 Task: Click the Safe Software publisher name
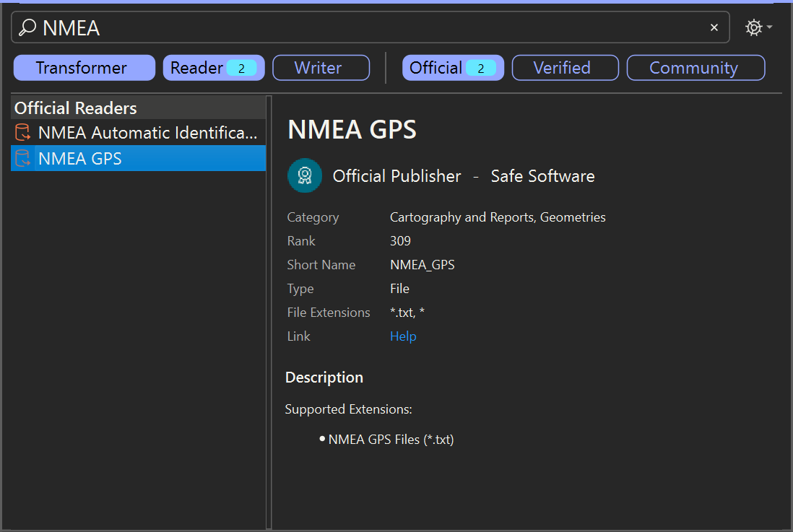542,176
